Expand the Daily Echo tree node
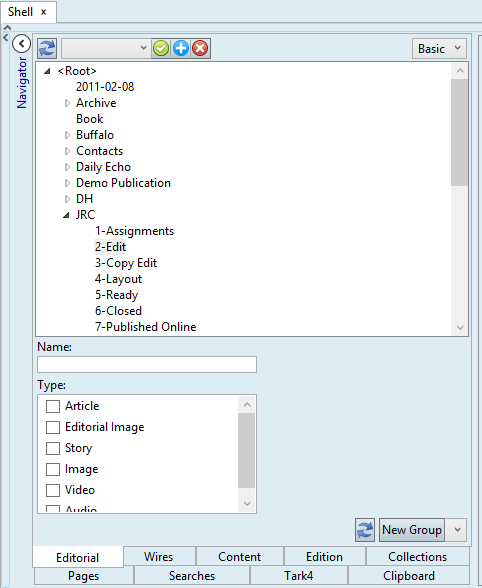The image size is (482, 588). (x=68, y=167)
